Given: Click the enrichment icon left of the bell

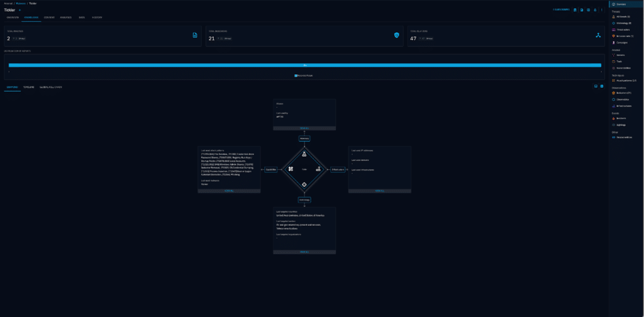Looking at the screenshot, I should 589,10.
